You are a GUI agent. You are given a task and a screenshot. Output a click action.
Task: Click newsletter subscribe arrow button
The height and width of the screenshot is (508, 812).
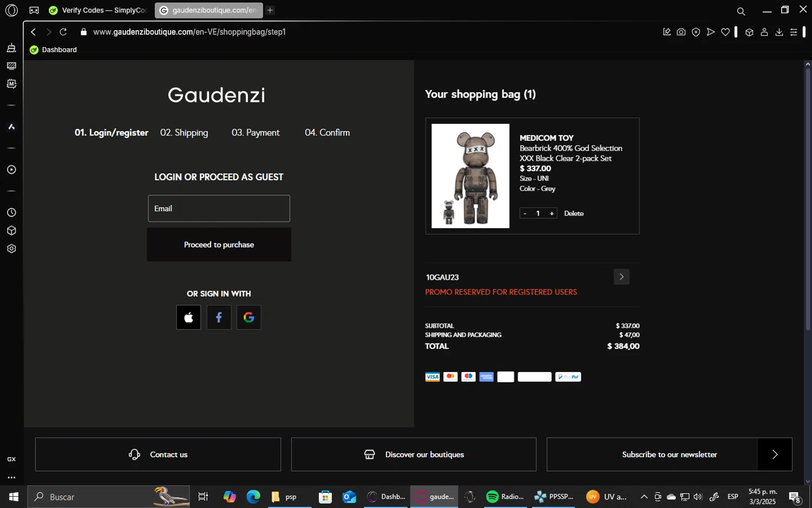pos(775,454)
